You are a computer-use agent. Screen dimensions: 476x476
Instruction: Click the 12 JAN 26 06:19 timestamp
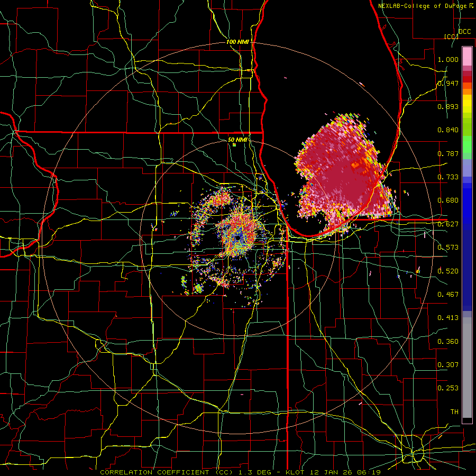(345, 472)
